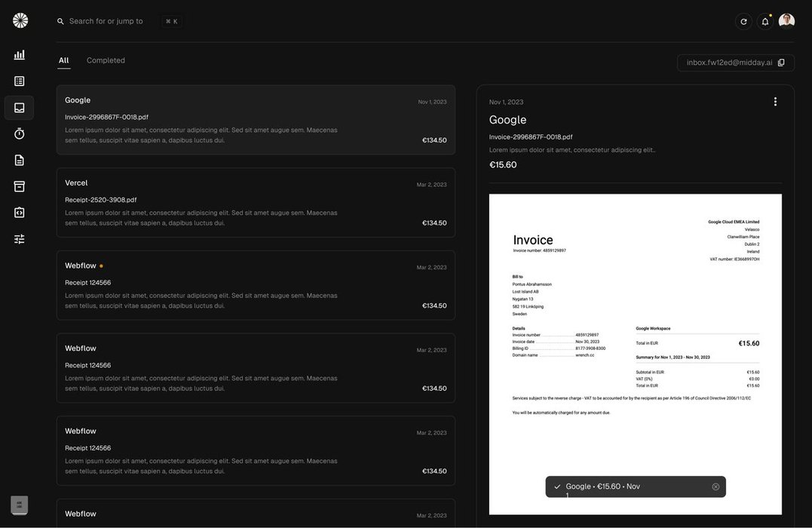The image size is (812, 528).
Task: Open the transactions list icon in sidebar
Action: pyautogui.click(x=20, y=81)
